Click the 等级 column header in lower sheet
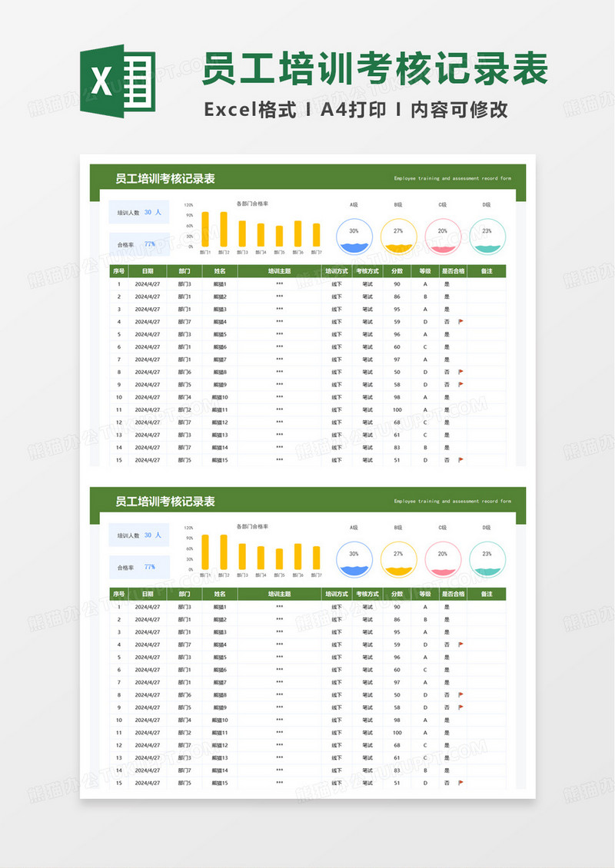 tap(425, 594)
